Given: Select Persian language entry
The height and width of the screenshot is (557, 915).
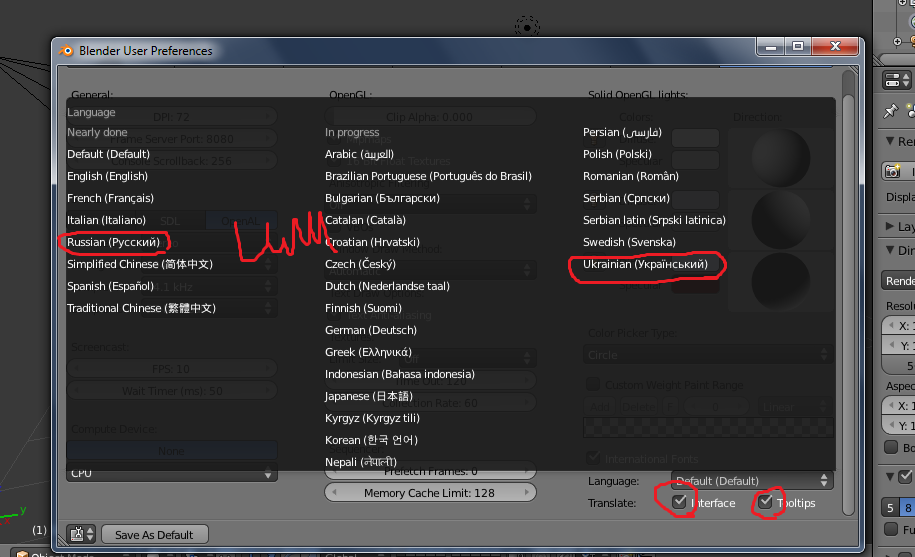Looking at the screenshot, I should pos(622,132).
